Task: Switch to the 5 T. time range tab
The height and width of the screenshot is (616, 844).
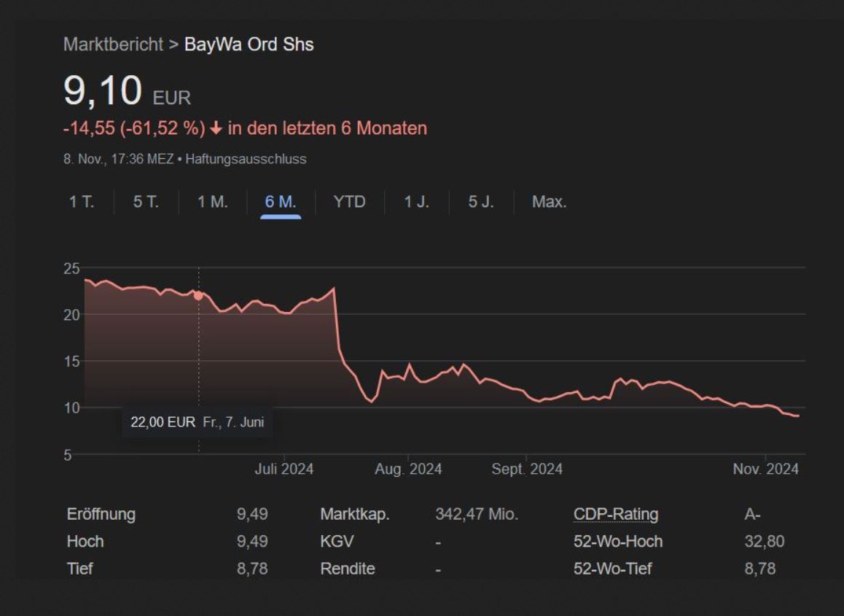Action: [x=146, y=202]
